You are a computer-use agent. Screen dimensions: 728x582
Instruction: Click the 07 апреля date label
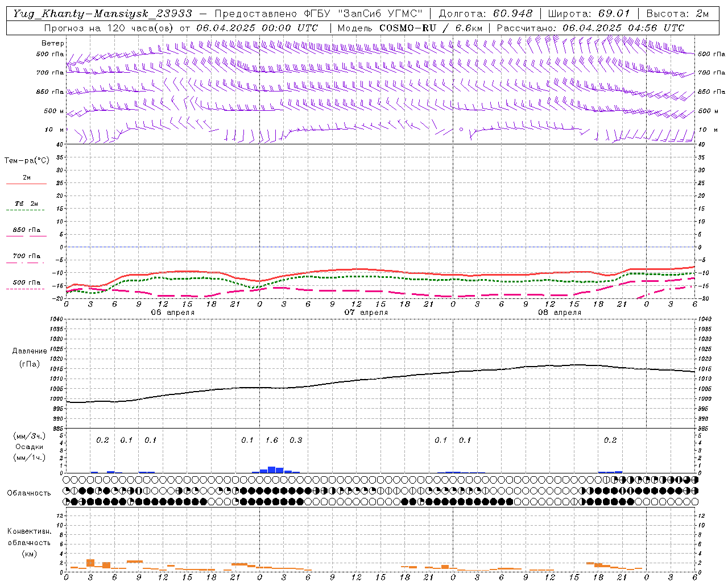tap(366, 313)
